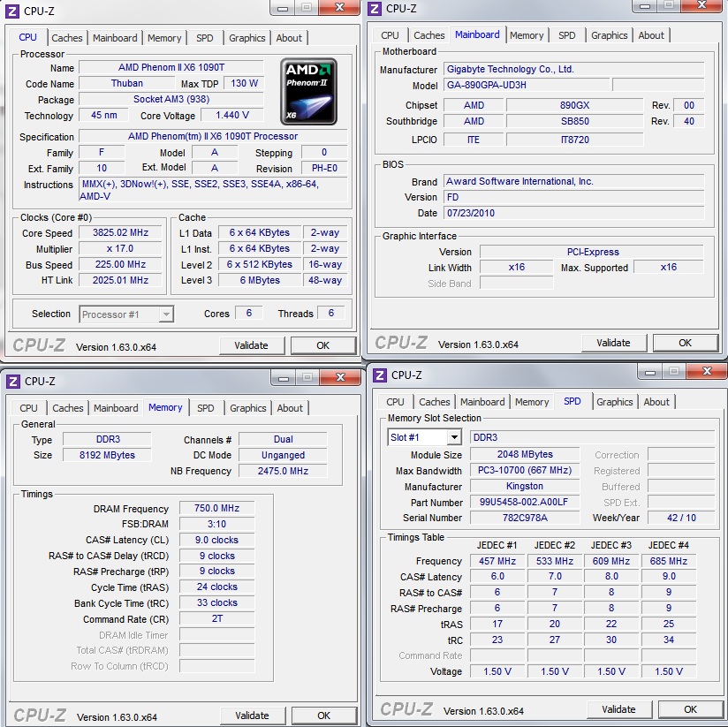The height and width of the screenshot is (727, 728).
Task: Click OK in the Memory window
Action: (324, 716)
